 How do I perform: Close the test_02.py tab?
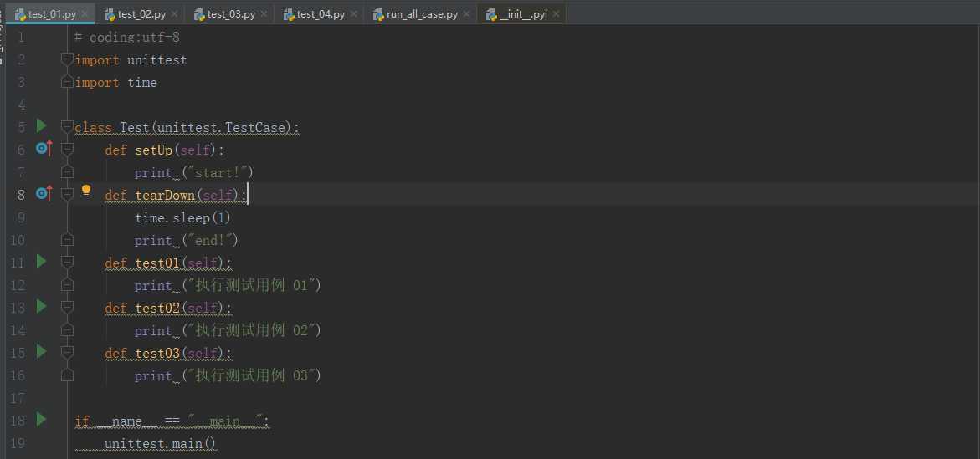pyautogui.click(x=174, y=13)
